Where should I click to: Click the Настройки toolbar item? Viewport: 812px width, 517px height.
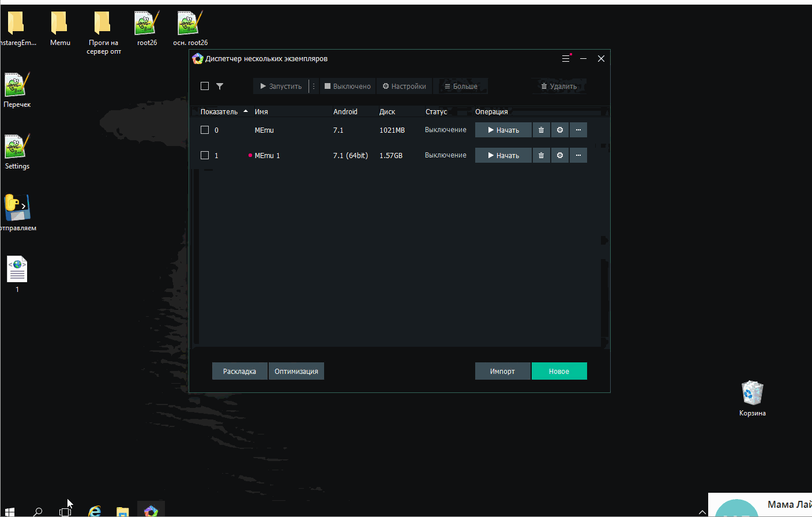click(404, 86)
